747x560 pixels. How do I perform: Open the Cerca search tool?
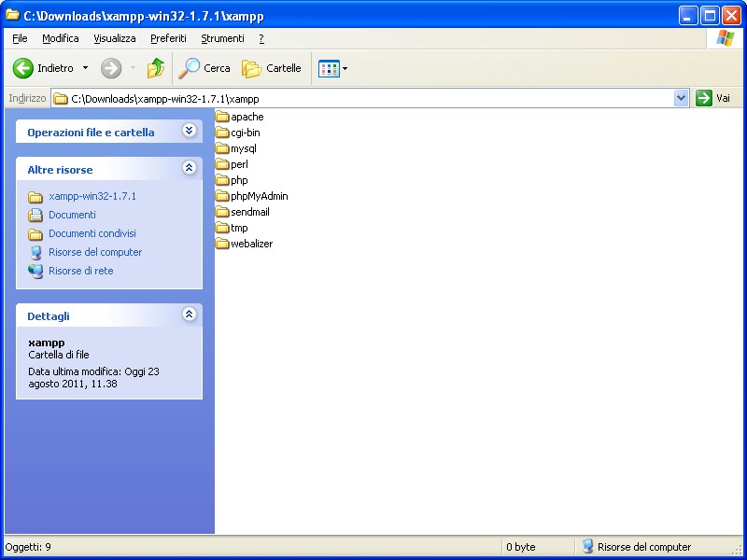pyautogui.click(x=204, y=68)
